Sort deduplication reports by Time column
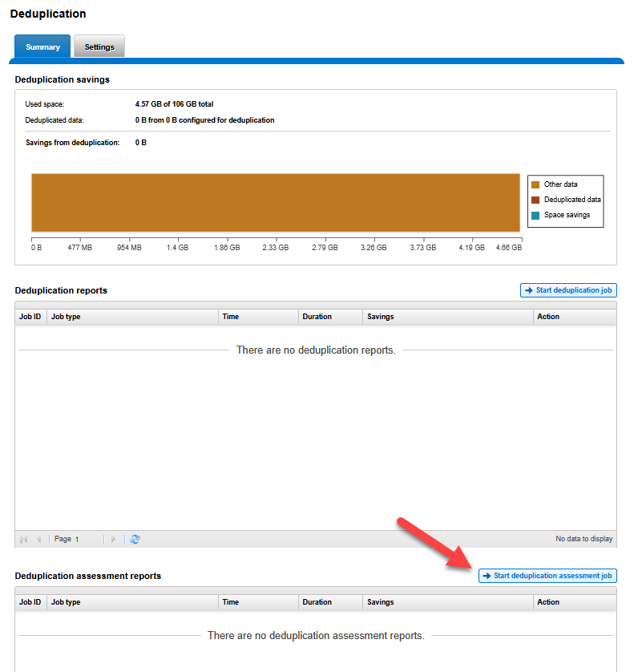634x672 pixels. [x=258, y=317]
